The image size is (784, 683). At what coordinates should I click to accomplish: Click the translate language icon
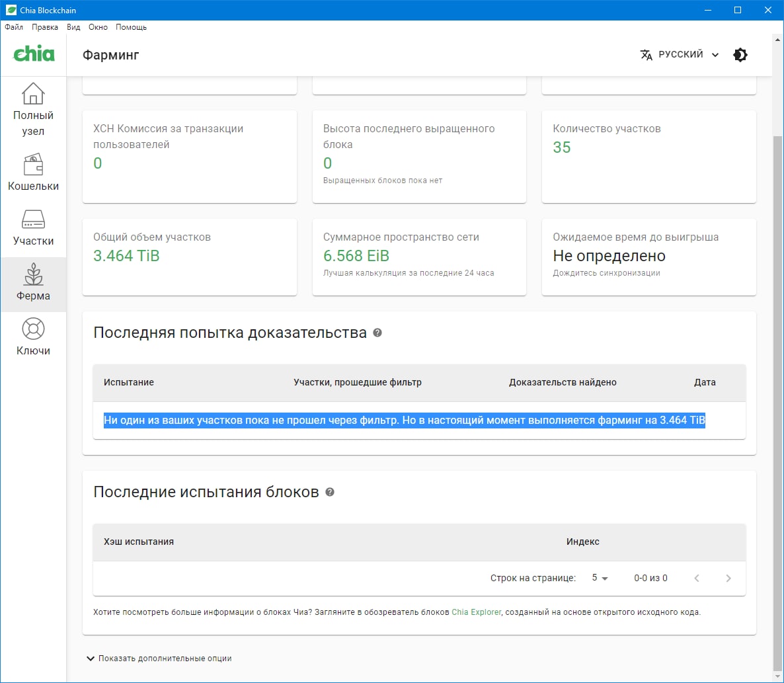[646, 54]
